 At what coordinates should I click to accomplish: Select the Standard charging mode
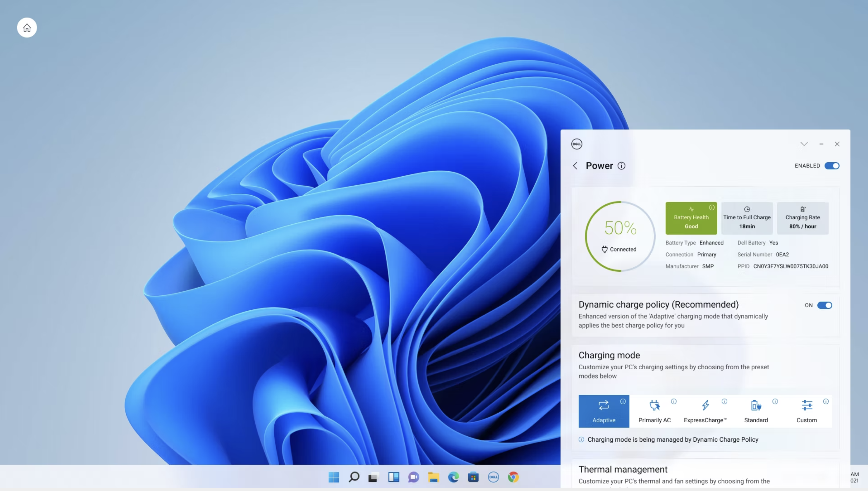click(x=756, y=412)
